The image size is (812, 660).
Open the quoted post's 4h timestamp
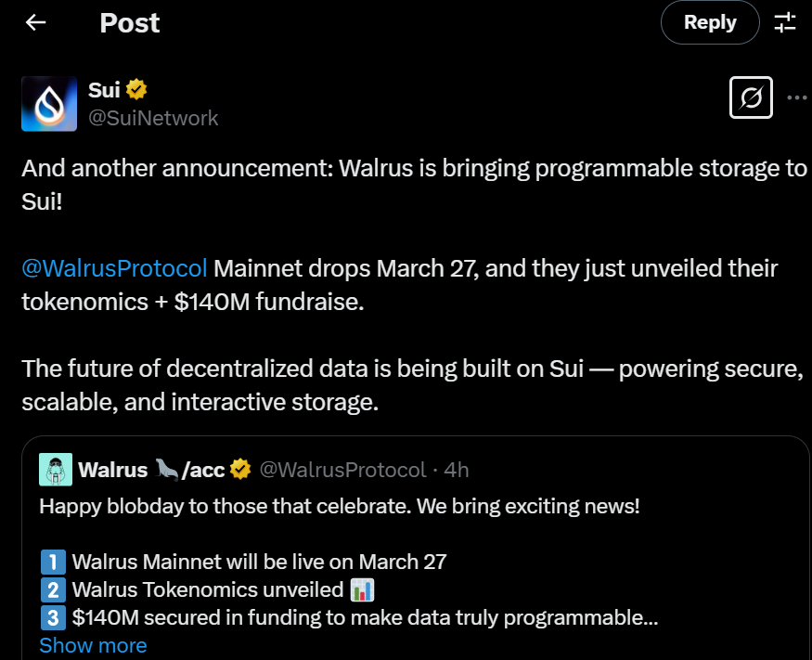point(457,470)
